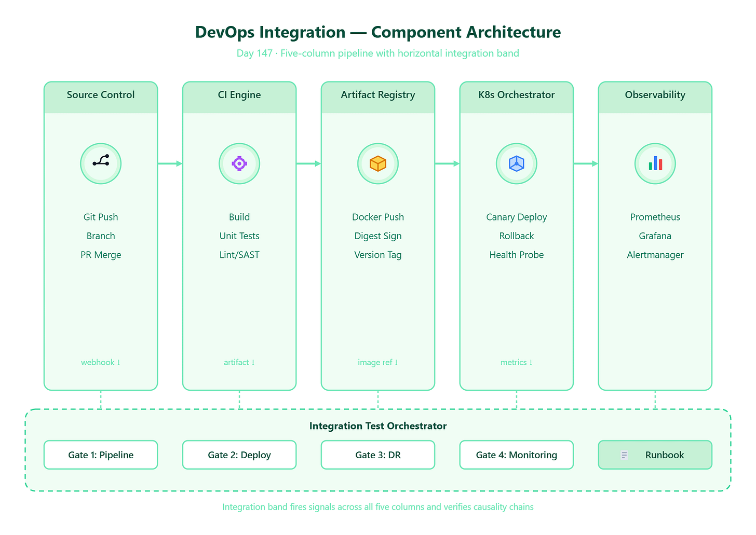Select the K8s Orchestrator column header
This screenshot has width=756, height=535.
coord(517,97)
